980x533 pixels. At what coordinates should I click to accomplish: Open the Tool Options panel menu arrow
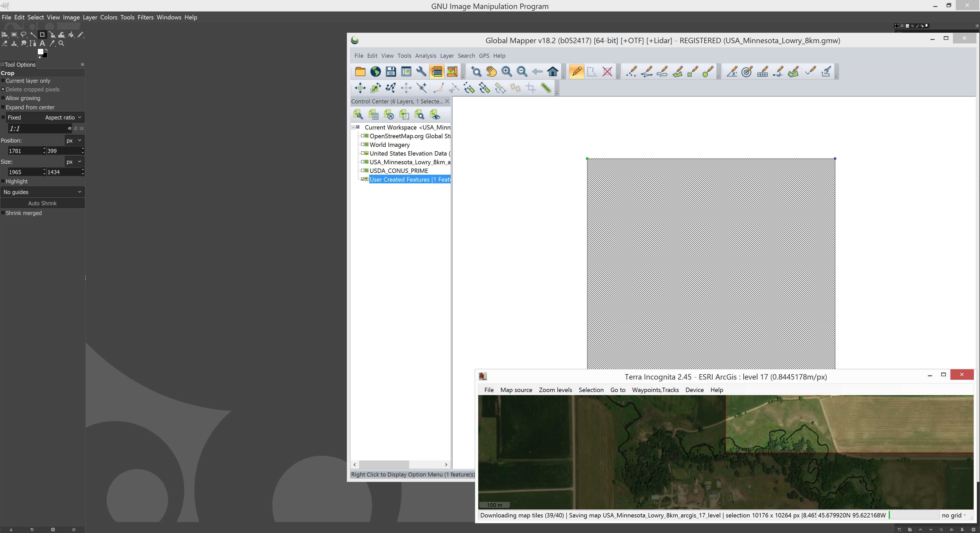82,64
